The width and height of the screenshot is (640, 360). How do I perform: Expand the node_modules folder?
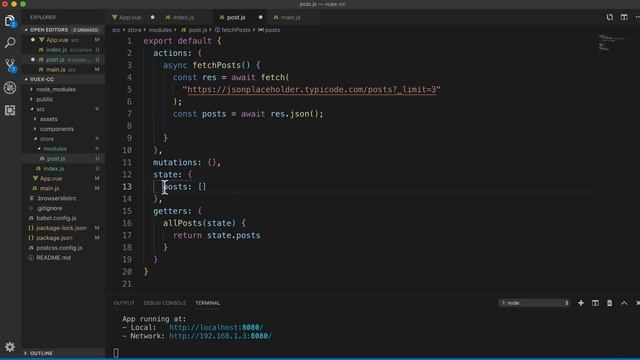tap(56, 89)
